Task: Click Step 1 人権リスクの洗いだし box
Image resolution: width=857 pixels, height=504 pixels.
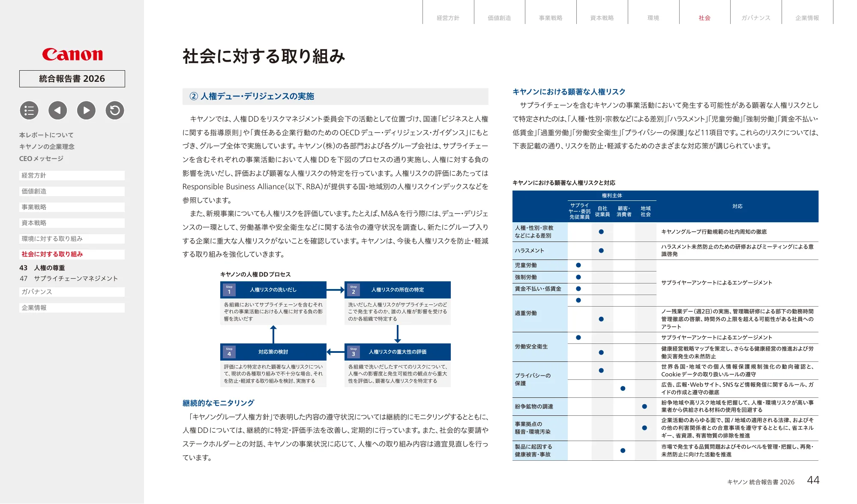Action: tap(273, 290)
